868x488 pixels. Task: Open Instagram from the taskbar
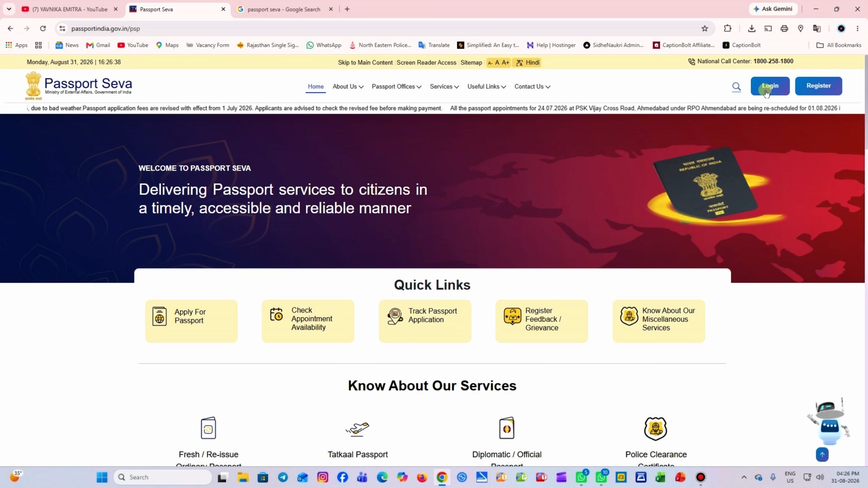click(x=323, y=477)
